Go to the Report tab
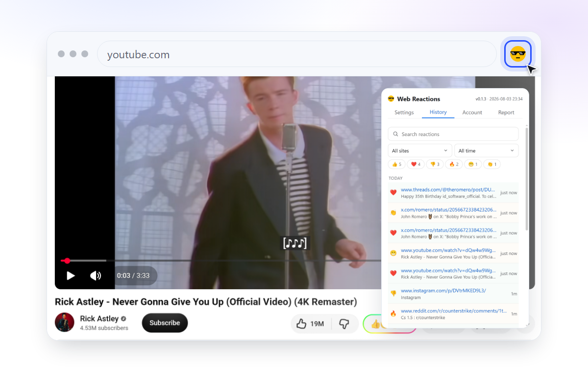 click(506, 113)
